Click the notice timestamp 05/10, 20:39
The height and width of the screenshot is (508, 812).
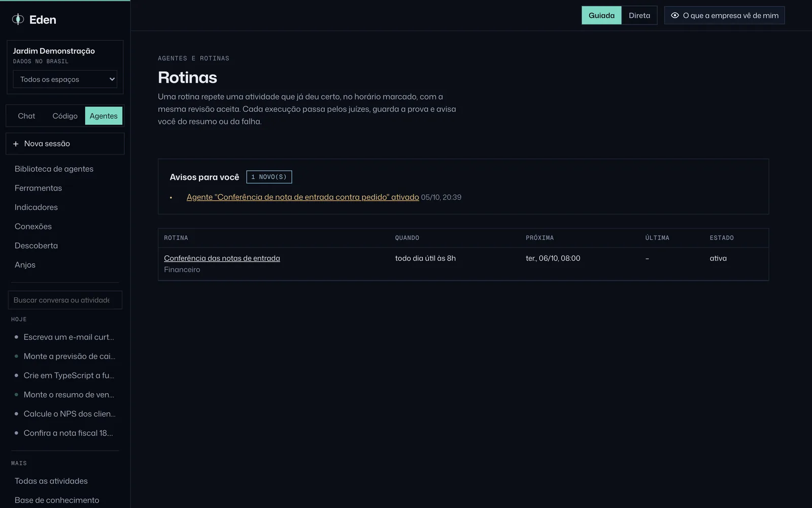coord(441,197)
